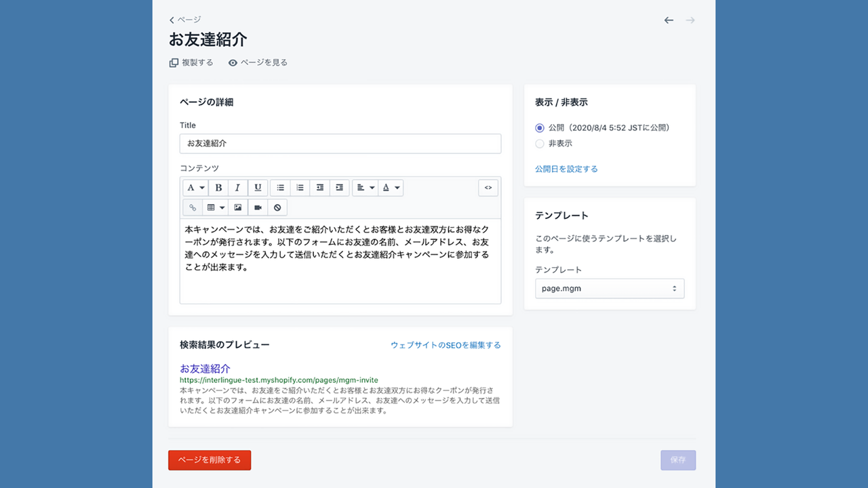
Task: Toggle underline formatting
Action: [x=258, y=188]
